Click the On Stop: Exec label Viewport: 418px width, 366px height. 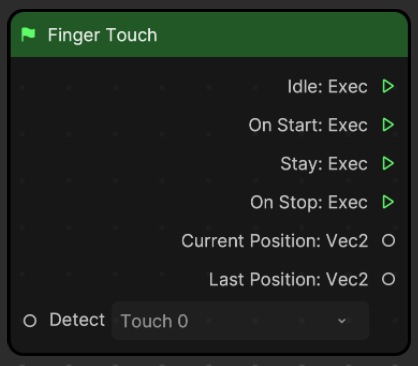[x=309, y=202]
